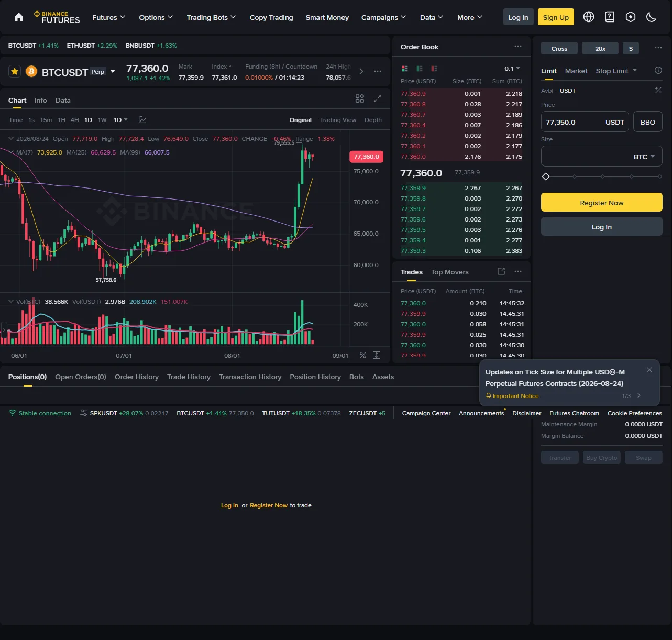Viewport: 672px width, 640px height.
Task: Switch to the Info tab
Action: click(40, 100)
